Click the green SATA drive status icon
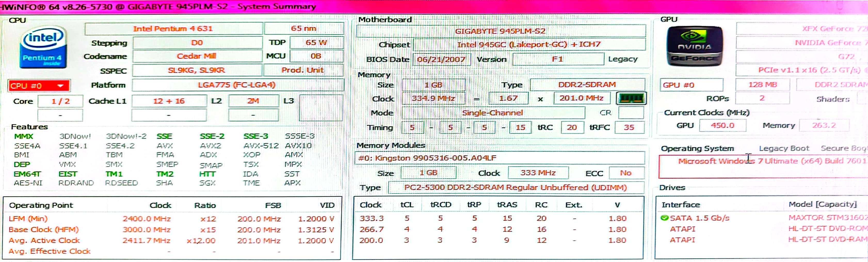This screenshot has height=262, width=868. tap(664, 218)
